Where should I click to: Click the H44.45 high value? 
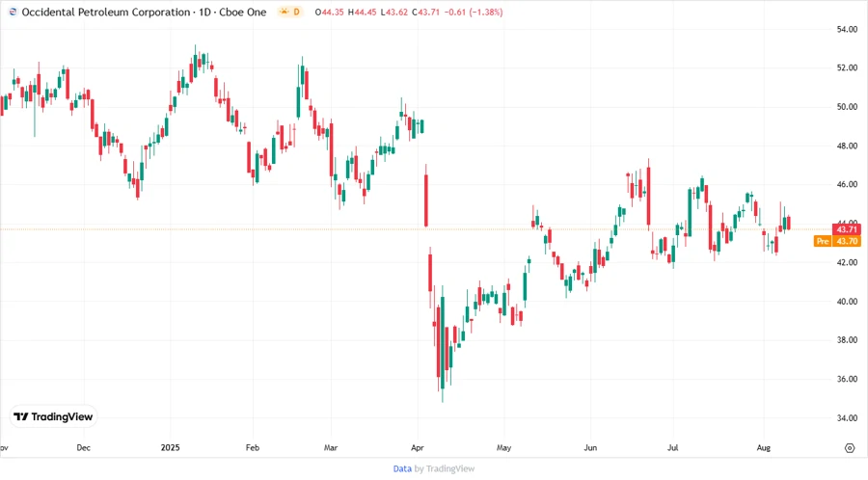coord(362,13)
